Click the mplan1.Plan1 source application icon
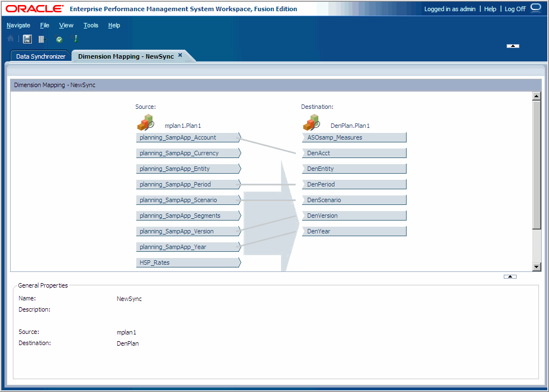This screenshot has height=392, width=549. coord(146,122)
